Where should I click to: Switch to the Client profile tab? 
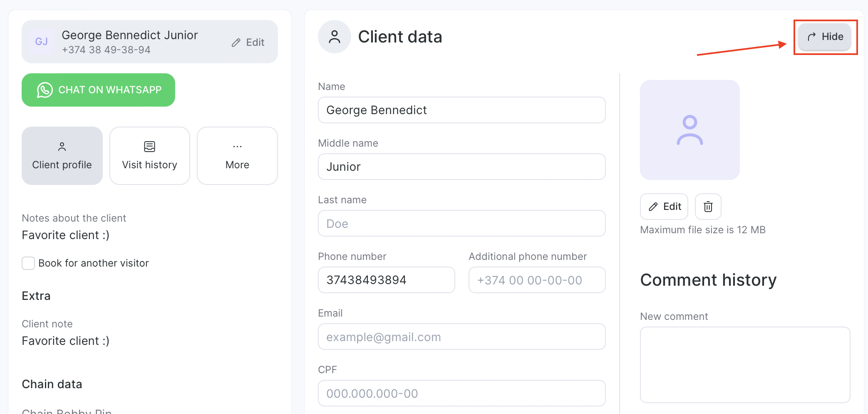coord(62,156)
